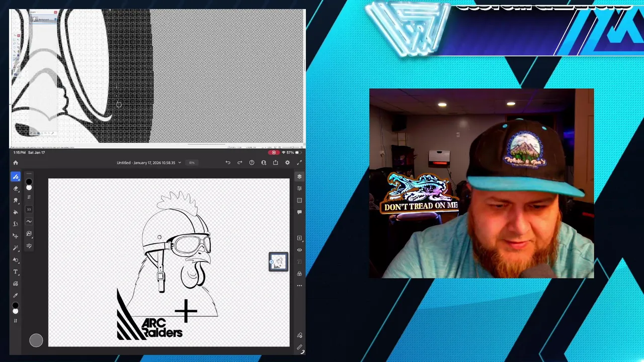Undo the last action
Image resolution: width=644 pixels, height=362 pixels.
pyautogui.click(x=228, y=162)
